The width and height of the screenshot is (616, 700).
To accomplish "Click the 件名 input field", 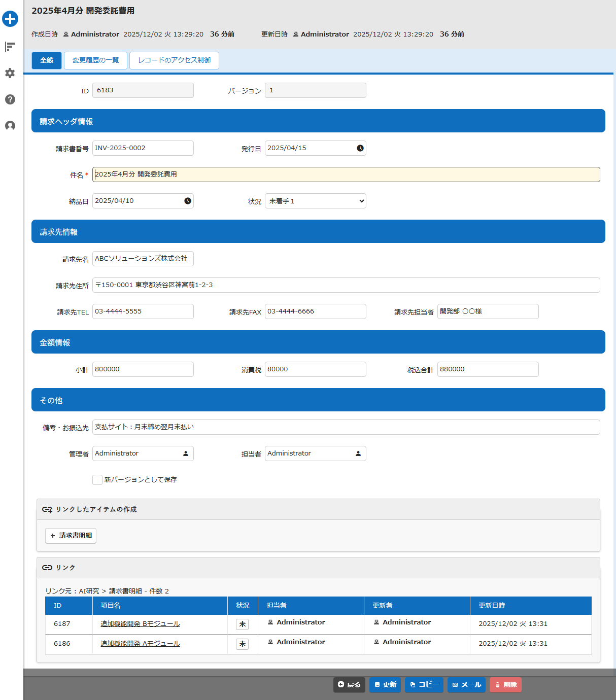I will tap(346, 174).
